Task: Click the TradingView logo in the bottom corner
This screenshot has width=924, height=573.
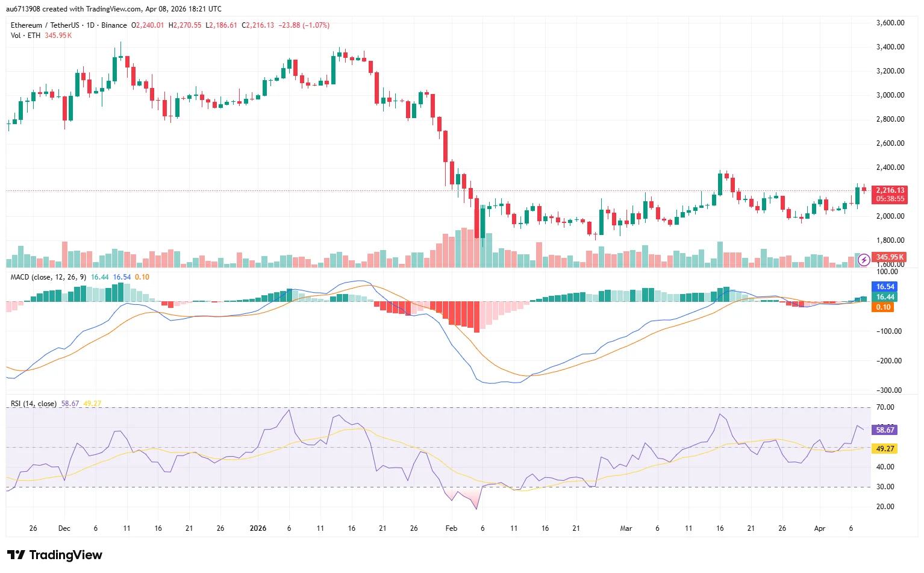Action: (x=54, y=554)
